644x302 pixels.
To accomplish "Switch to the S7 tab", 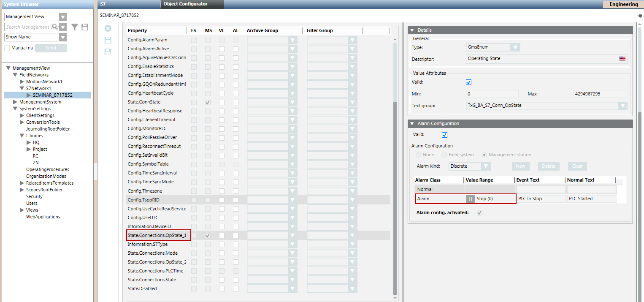I will (x=103, y=4).
